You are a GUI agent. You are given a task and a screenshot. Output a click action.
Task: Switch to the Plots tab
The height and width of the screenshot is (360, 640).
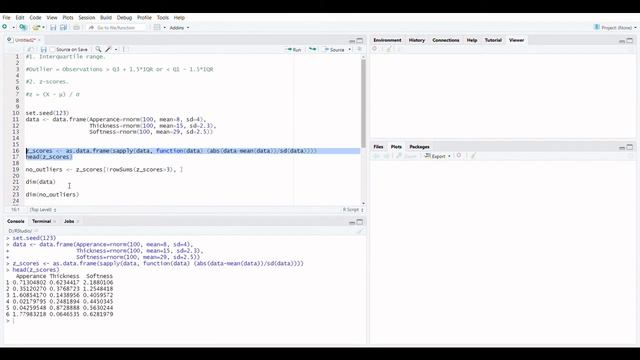(396, 147)
